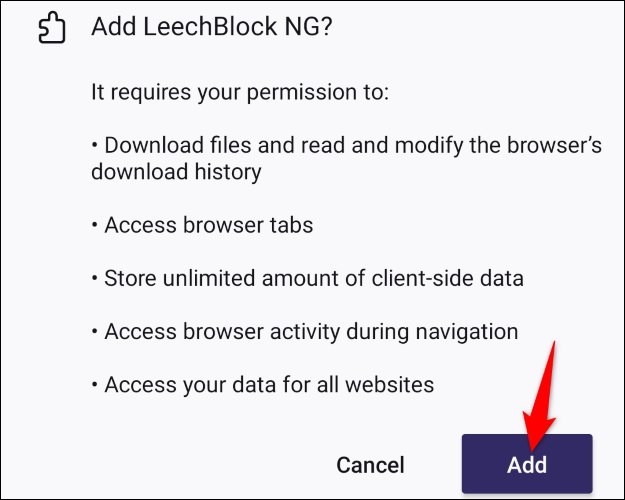Click the bullet before "Access your data"

coord(95,384)
